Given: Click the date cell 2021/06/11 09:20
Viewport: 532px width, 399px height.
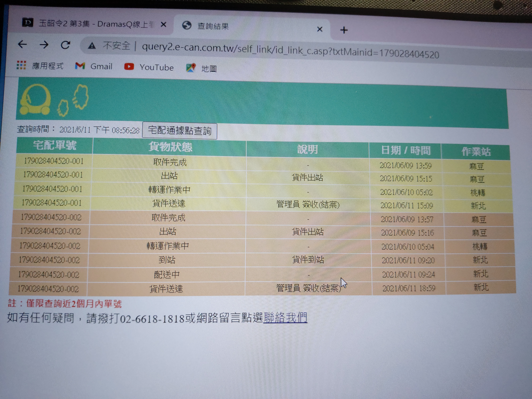Looking at the screenshot, I should coord(408,260).
